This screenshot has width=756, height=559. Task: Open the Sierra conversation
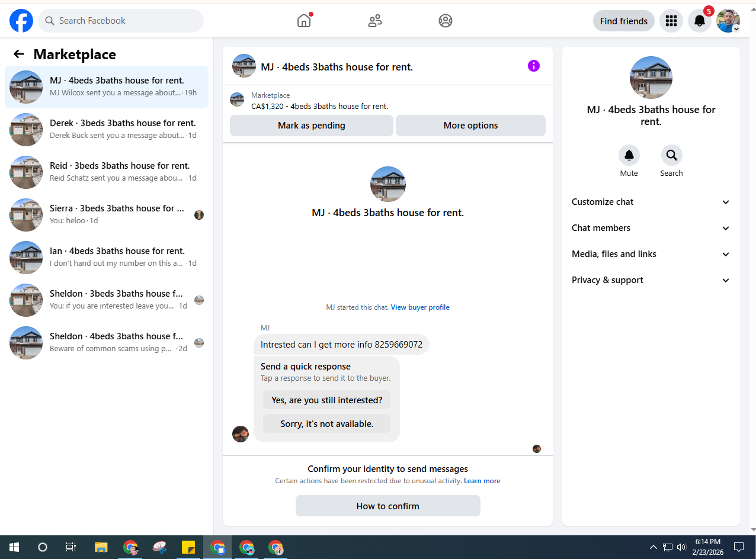(x=107, y=215)
